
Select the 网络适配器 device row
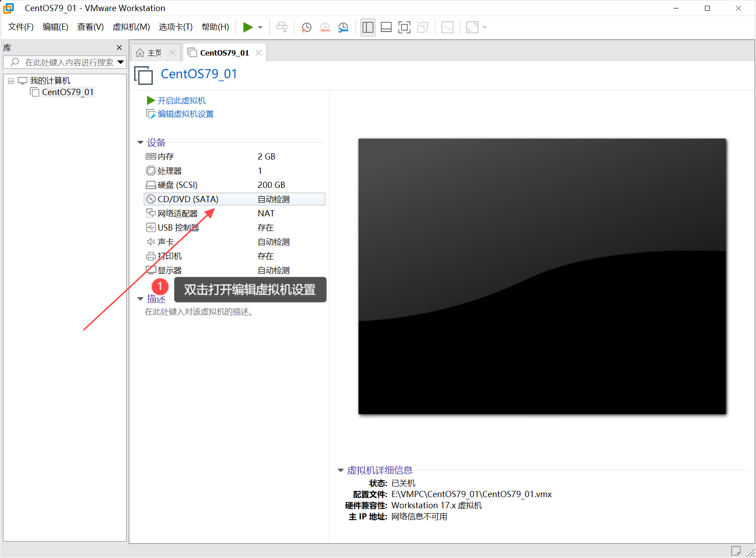click(235, 213)
